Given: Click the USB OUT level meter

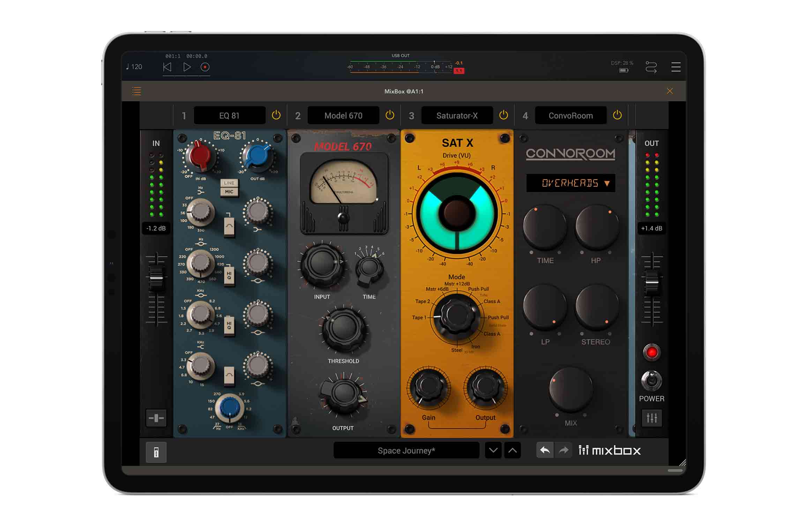Looking at the screenshot, I should (x=401, y=67).
